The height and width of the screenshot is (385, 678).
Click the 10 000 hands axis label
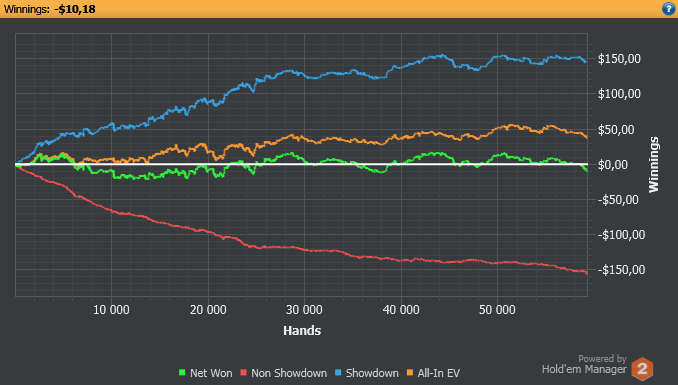111,310
